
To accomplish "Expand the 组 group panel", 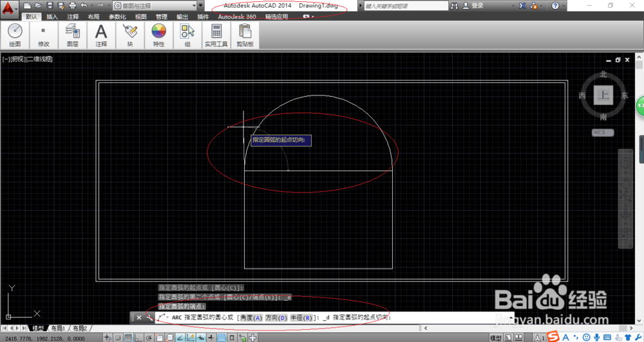I will [x=187, y=35].
